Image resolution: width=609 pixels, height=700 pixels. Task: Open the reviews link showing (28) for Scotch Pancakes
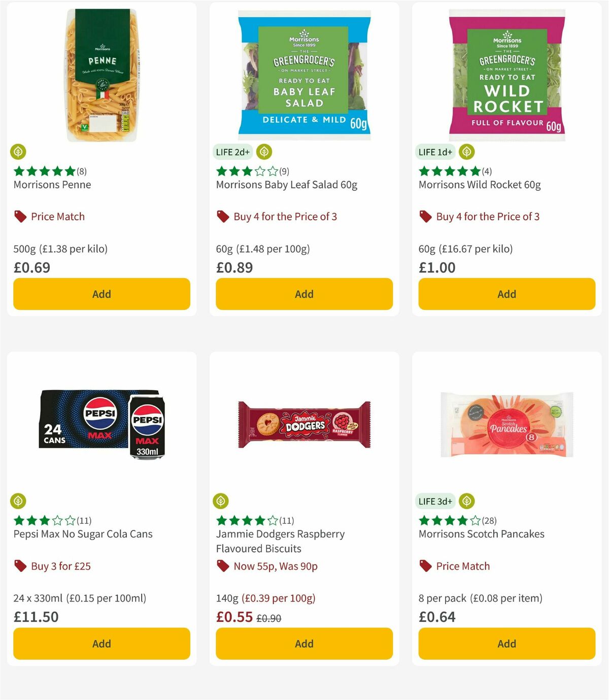pyautogui.click(x=489, y=520)
